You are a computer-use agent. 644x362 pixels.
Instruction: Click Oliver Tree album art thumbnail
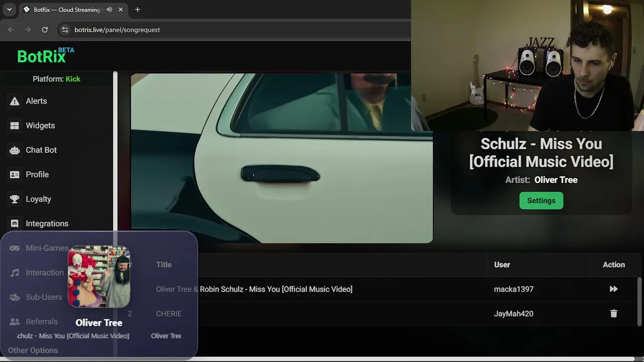coord(99,277)
